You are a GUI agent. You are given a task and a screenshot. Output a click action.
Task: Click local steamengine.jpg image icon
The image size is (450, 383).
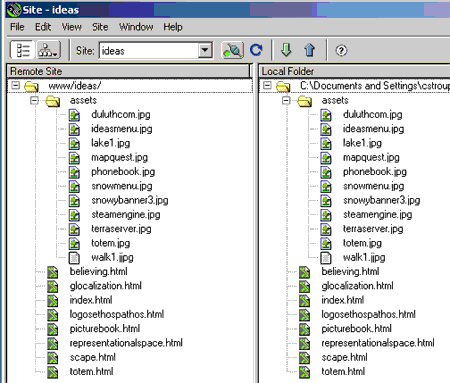(326, 215)
